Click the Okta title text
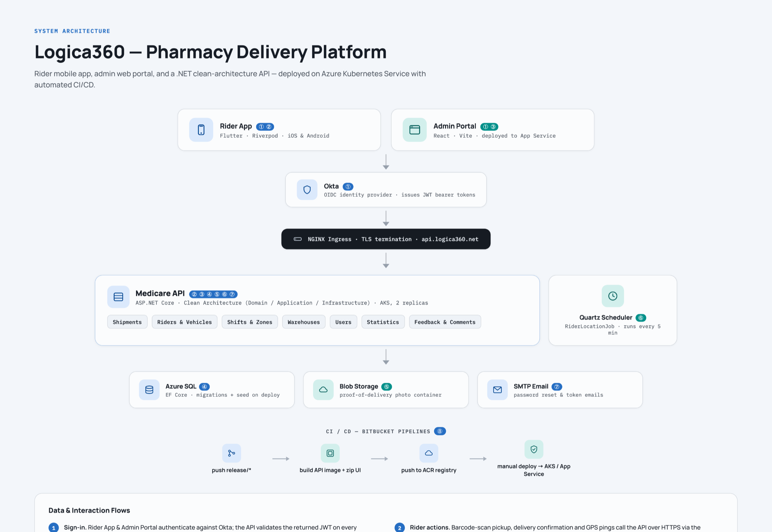 (x=331, y=186)
